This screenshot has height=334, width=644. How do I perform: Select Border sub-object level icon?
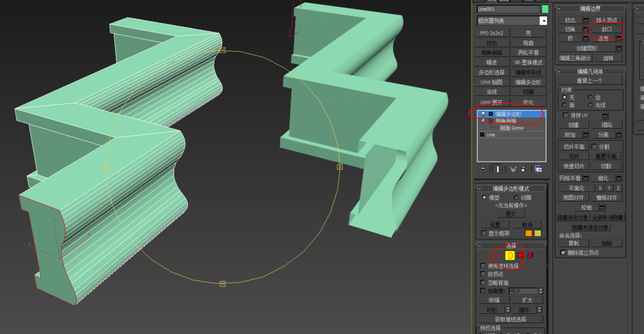[x=510, y=255]
